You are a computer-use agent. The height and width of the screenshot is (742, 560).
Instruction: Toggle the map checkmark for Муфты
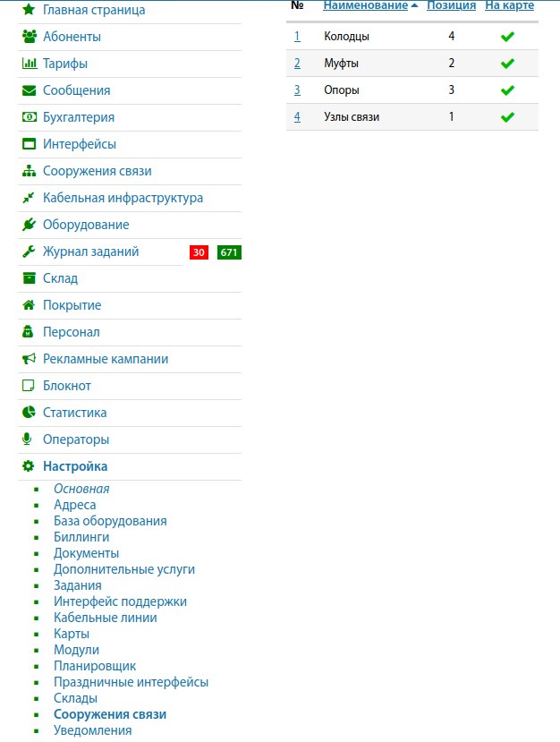click(x=507, y=64)
